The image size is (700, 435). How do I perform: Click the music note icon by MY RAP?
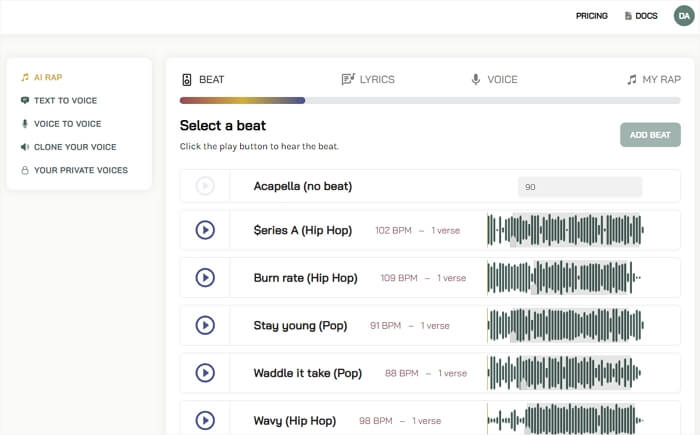click(632, 79)
